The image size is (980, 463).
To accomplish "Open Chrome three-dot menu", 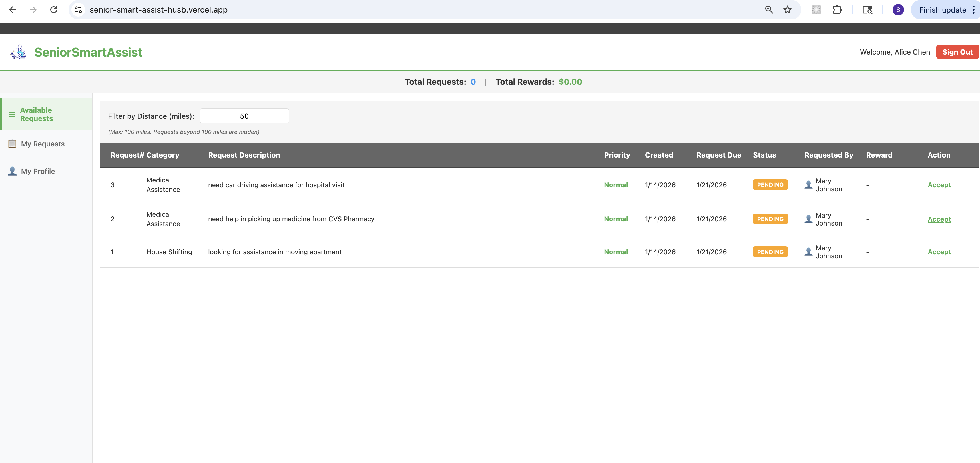I will coord(973,10).
